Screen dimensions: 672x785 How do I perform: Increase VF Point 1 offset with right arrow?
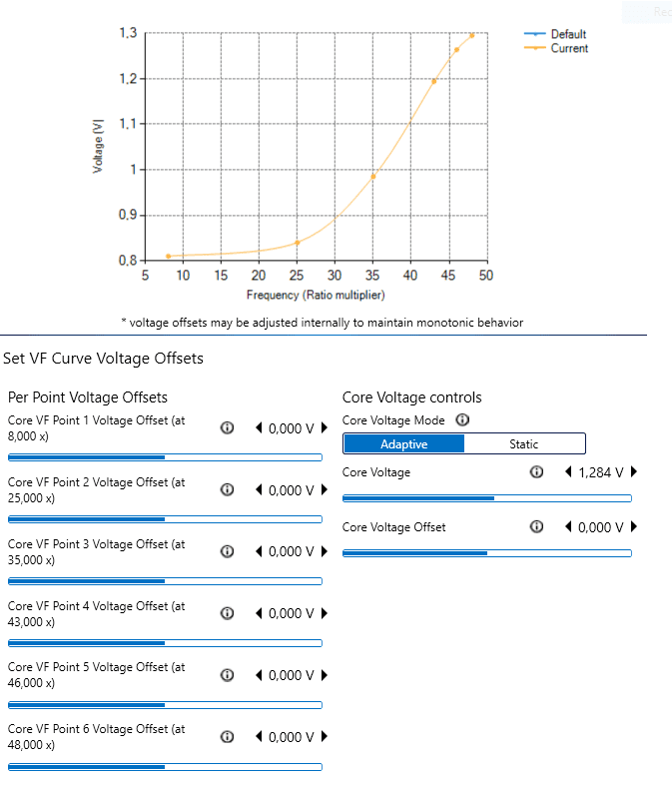pos(325,427)
